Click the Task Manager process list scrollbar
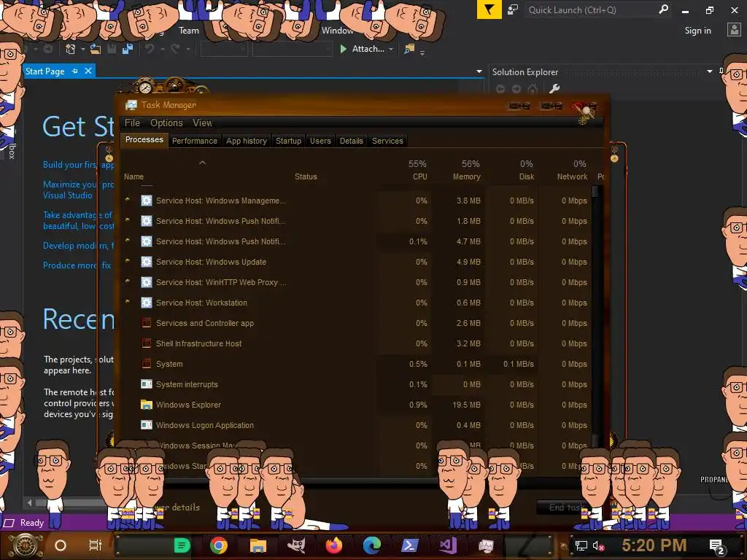The image size is (747, 560). pos(595,314)
